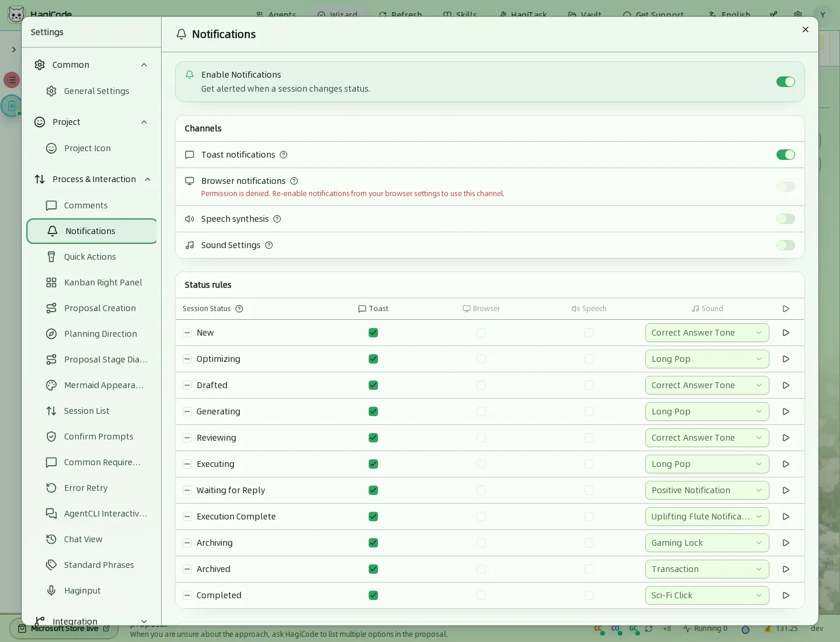This screenshot has width=840, height=642.
Task: Open the Positive Notification sound dropdown
Action: 707,490
